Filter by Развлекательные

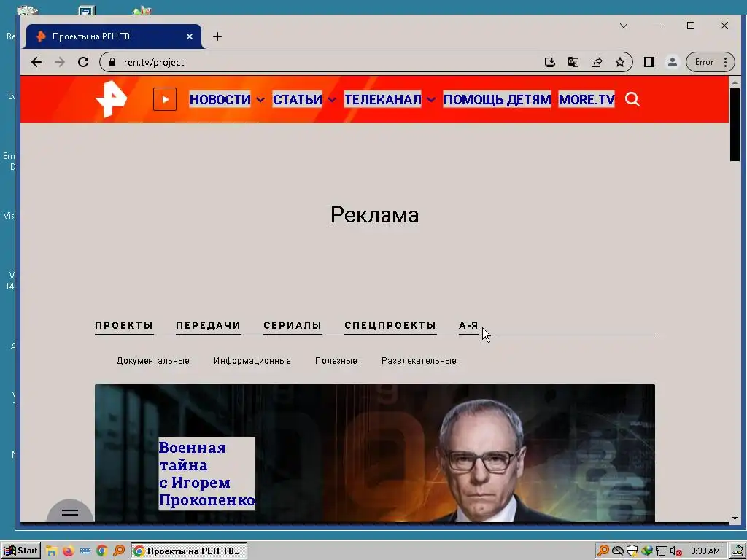419,361
